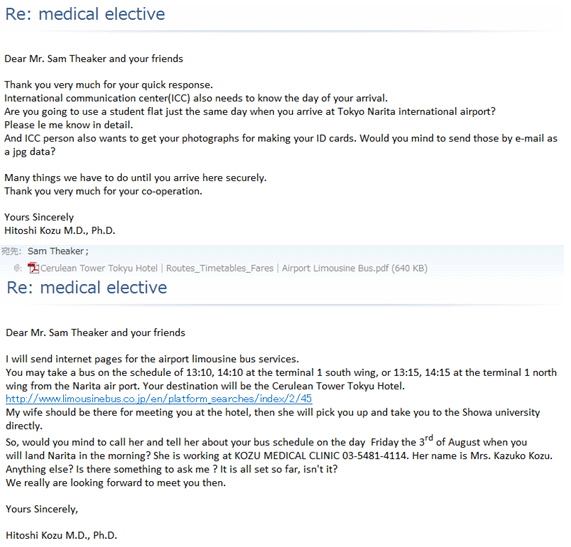Viewport: 571px width, 547px height.
Task: Click the second Re: medical elective heading
Action: pyautogui.click(x=87, y=288)
